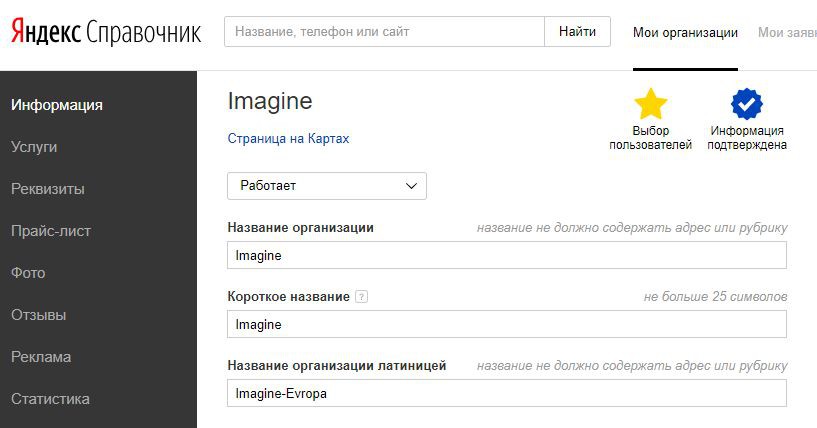Click the top search input field
Screen dimensions: 817x428
(384, 32)
